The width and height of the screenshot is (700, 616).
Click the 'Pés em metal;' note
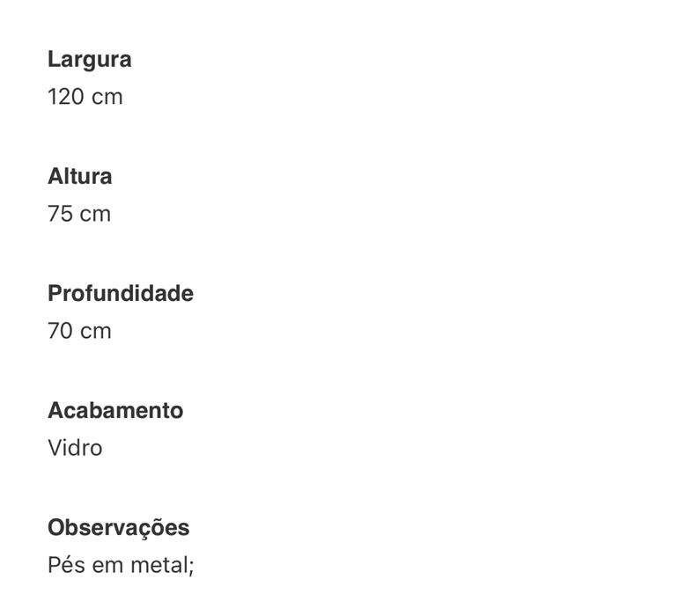(x=120, y=565)
